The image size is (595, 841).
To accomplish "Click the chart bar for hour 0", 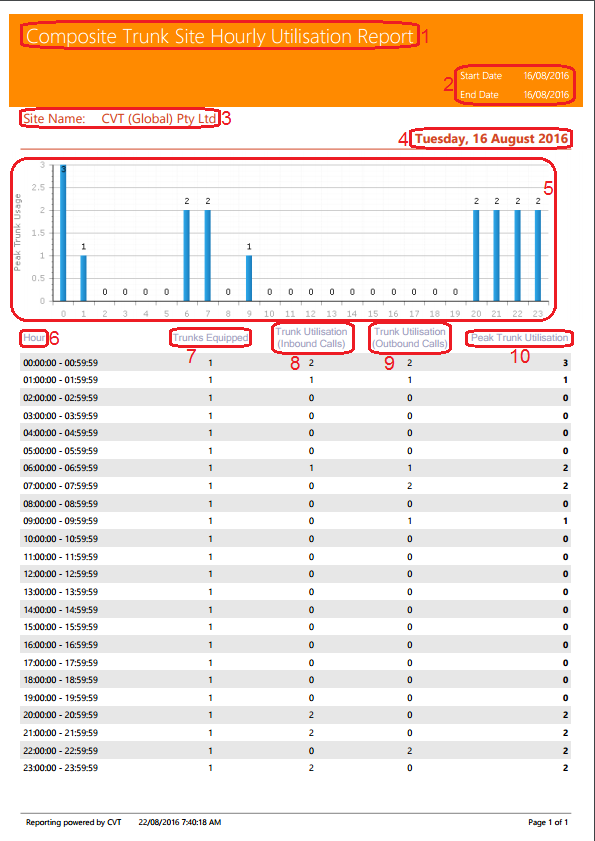I will click(63, 233).
